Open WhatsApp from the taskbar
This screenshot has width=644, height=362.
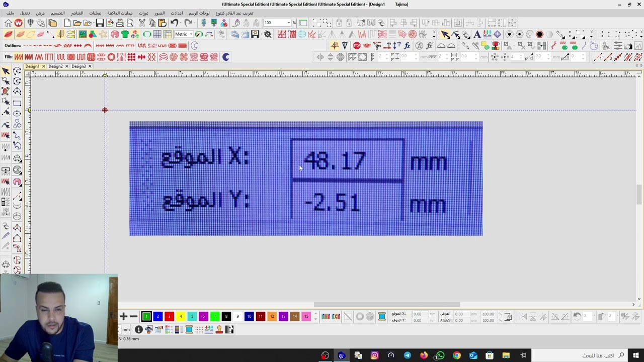440,355
